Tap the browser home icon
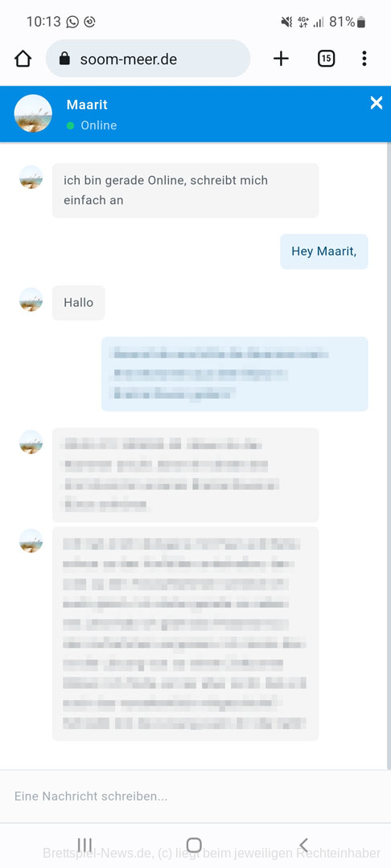The image size is (391, 868). (x=23, y=59)
